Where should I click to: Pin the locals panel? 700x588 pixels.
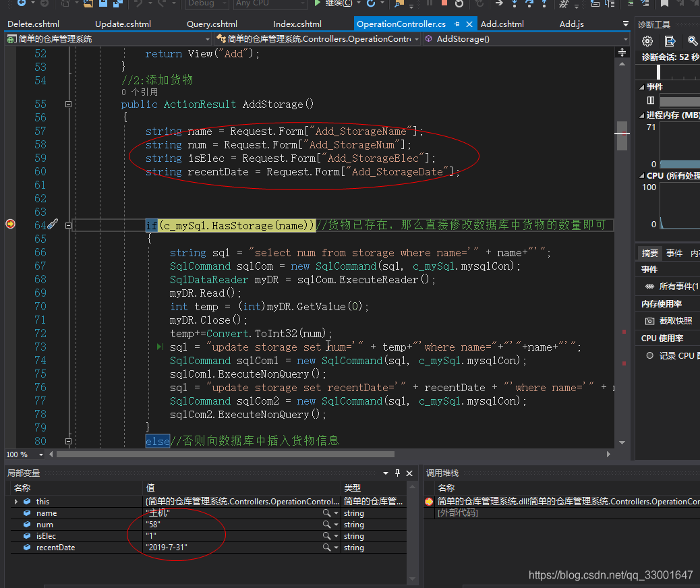397,473
